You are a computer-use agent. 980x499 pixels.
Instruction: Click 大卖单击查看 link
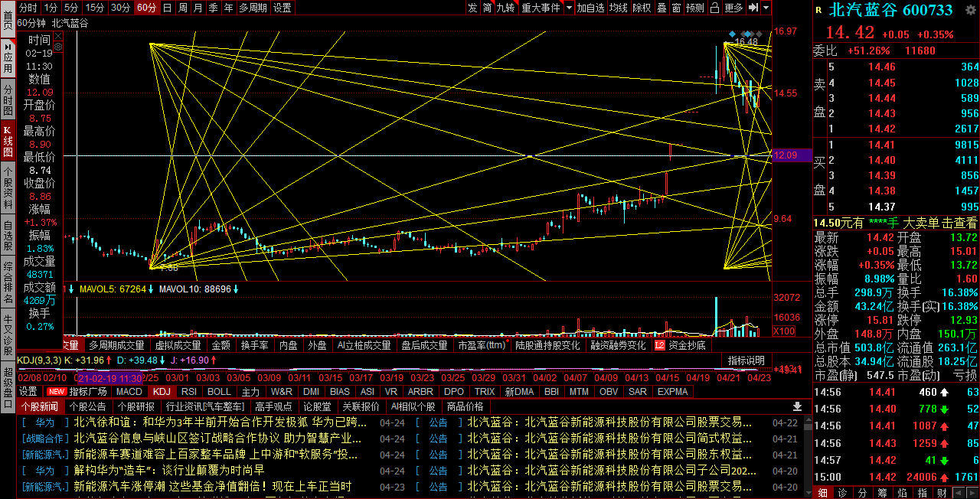coord(941,223)
